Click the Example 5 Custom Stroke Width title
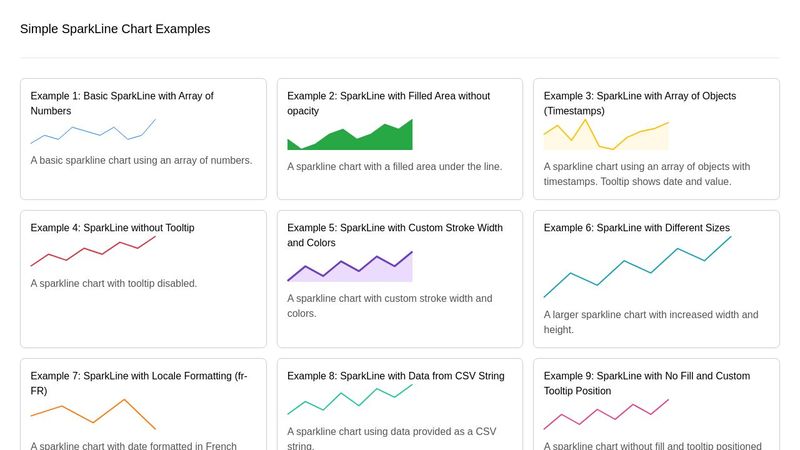This screenshot has width=800, height=450. (395, 235)
